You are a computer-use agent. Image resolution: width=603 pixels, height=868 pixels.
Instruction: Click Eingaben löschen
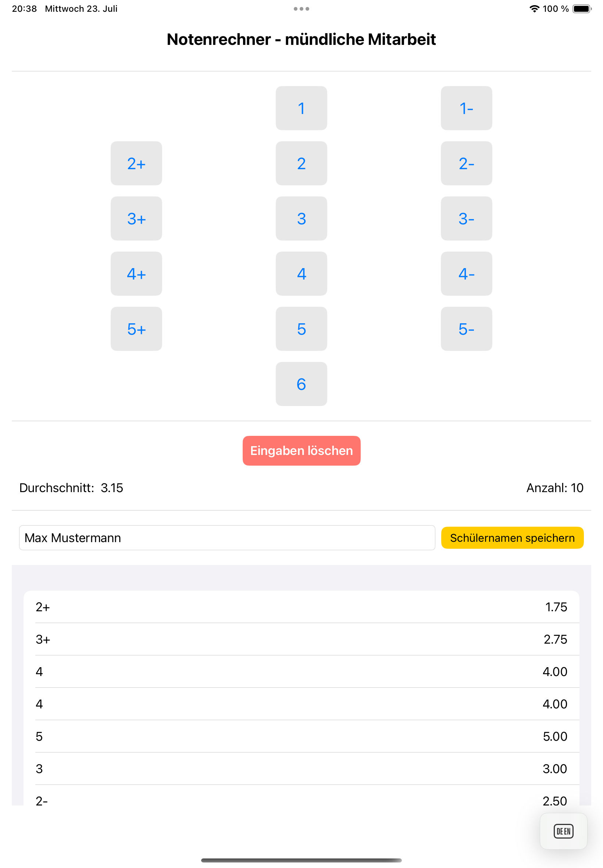click(301, 450)
